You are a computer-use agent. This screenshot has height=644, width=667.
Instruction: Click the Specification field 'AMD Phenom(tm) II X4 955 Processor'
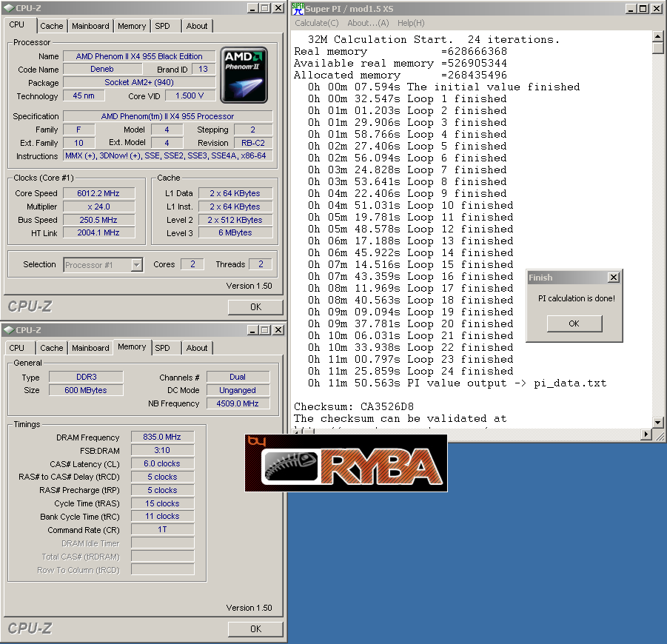(x=167, y=116)
